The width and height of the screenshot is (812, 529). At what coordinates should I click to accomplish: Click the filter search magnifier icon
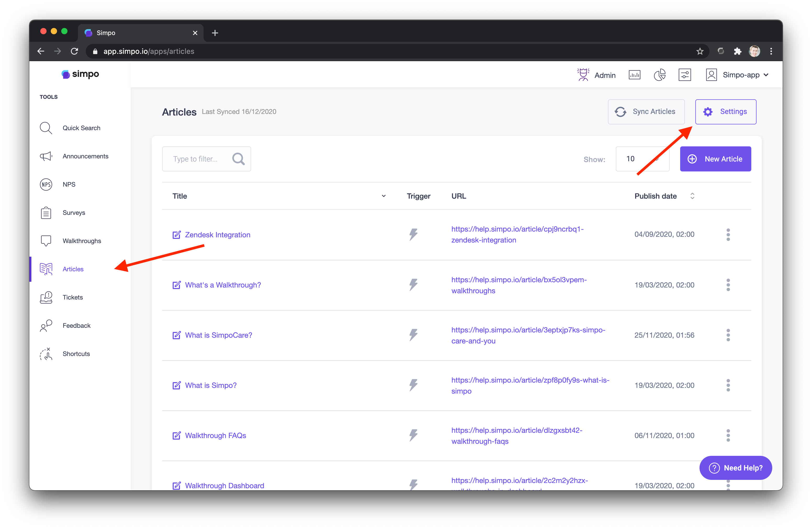239,159
